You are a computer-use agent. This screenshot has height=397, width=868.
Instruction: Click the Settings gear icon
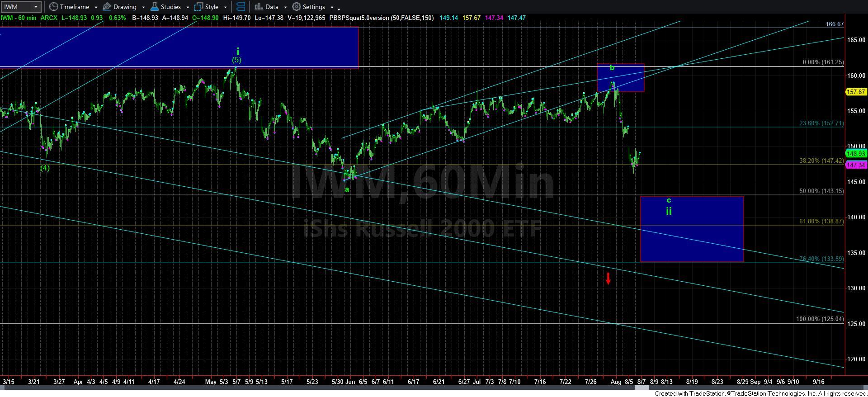(x=297, y=7)
